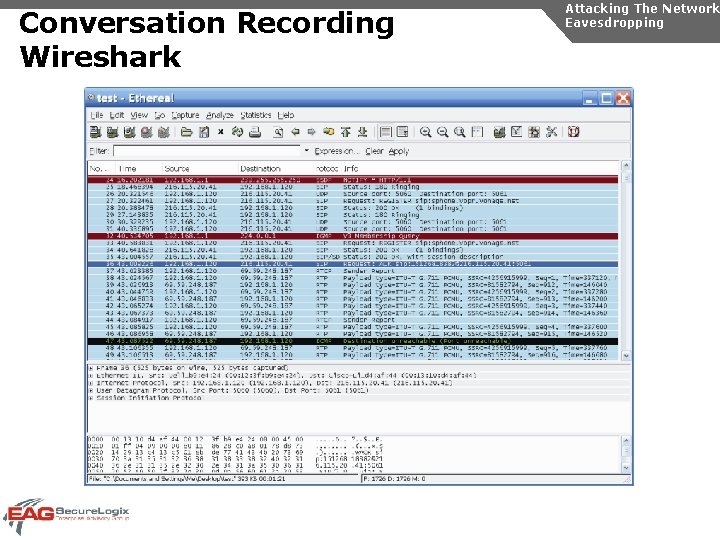Expand the User Datagram Protocol node
This screenshot has width=720, height=540.
91,390
